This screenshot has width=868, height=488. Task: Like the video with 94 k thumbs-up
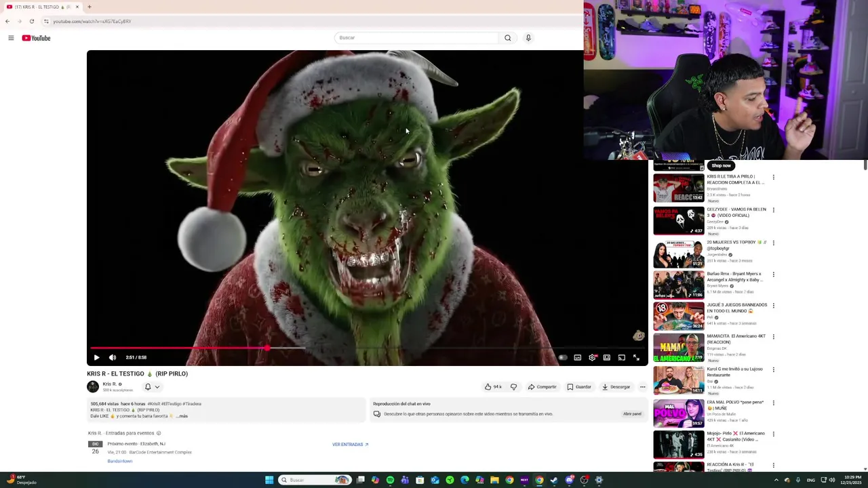point(493,387)
